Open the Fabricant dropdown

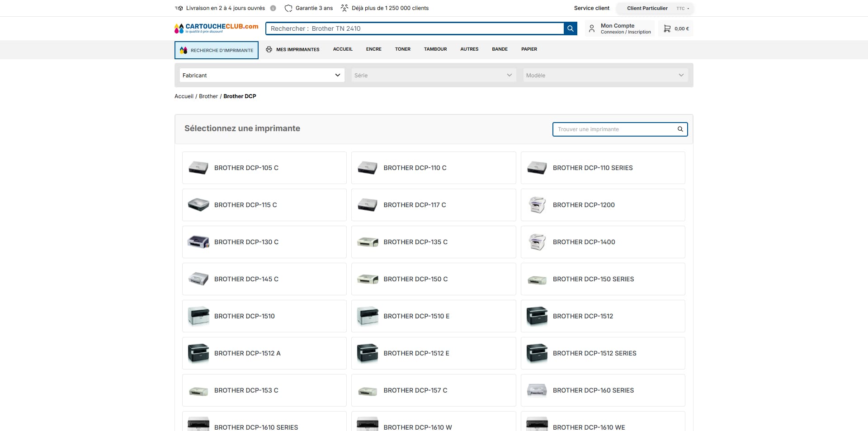click(262, 75)
